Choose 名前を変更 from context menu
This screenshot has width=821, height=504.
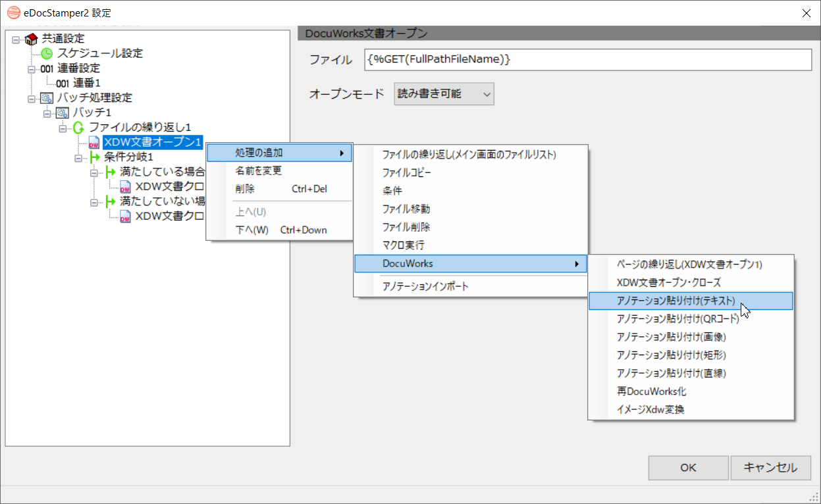point(280,170)
